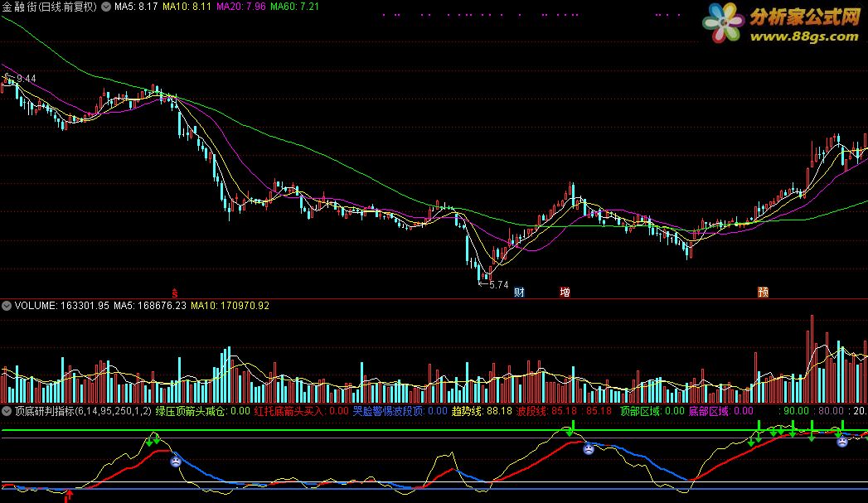The image size is (868, 503).
Task: Click volume MA5: 168676.23 label
Action: pos(150,306)
